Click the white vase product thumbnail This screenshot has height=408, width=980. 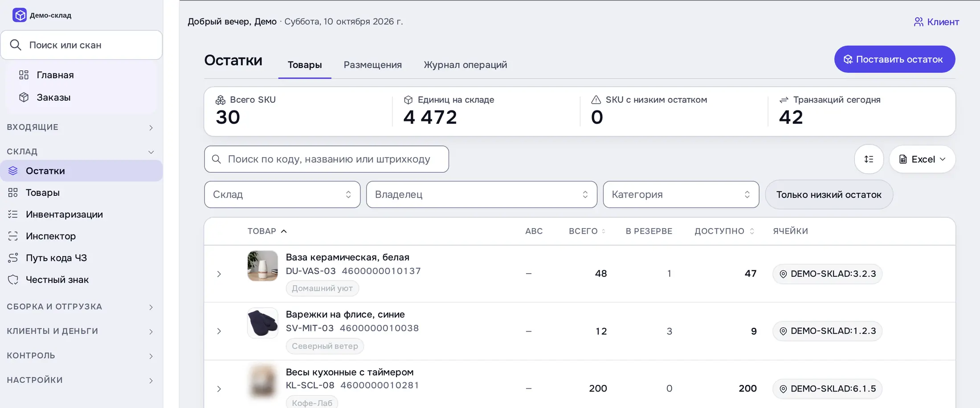263,266
